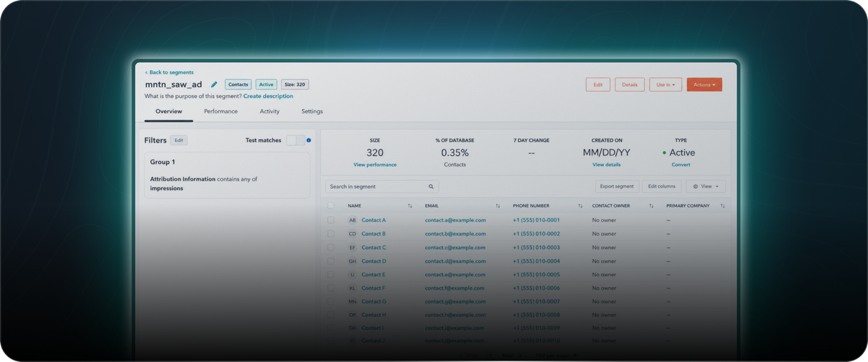This screenshot has height=362, width=868.
Task: Click email contact.c@example.com
Action: [x=455, y=247]
